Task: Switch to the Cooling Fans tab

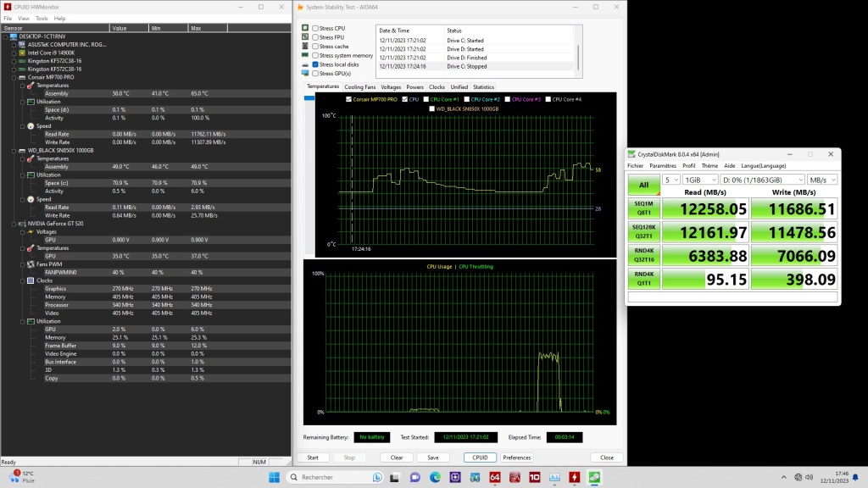Action: click(x=360, y=86)
